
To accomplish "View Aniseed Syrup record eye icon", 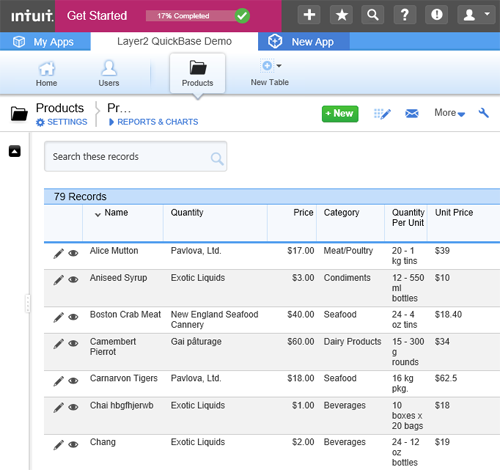I will [73, 280].
